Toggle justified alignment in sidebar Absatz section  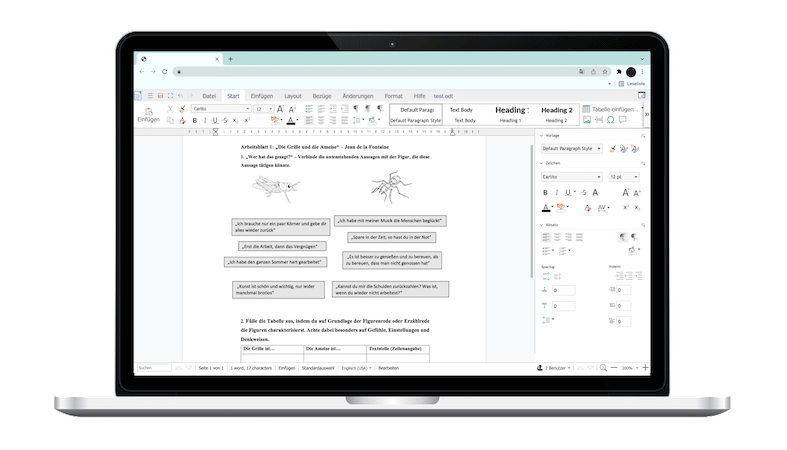coord(580,237)
